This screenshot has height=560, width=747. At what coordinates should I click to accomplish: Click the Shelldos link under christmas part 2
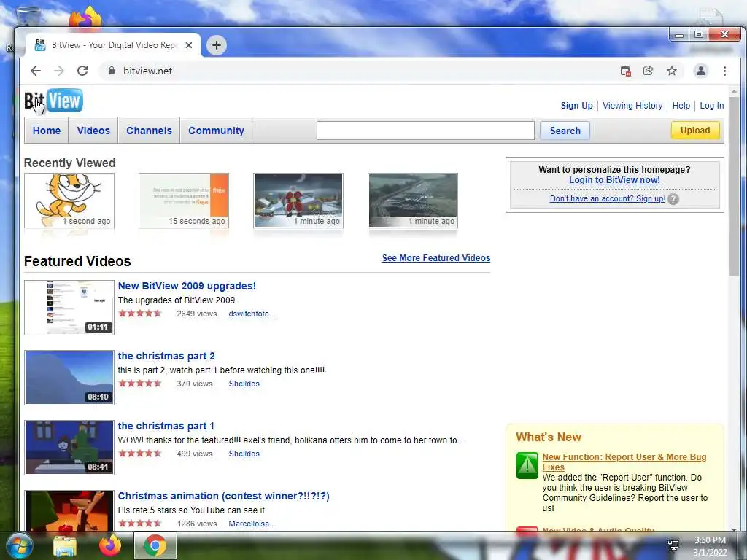pos(244,384)
